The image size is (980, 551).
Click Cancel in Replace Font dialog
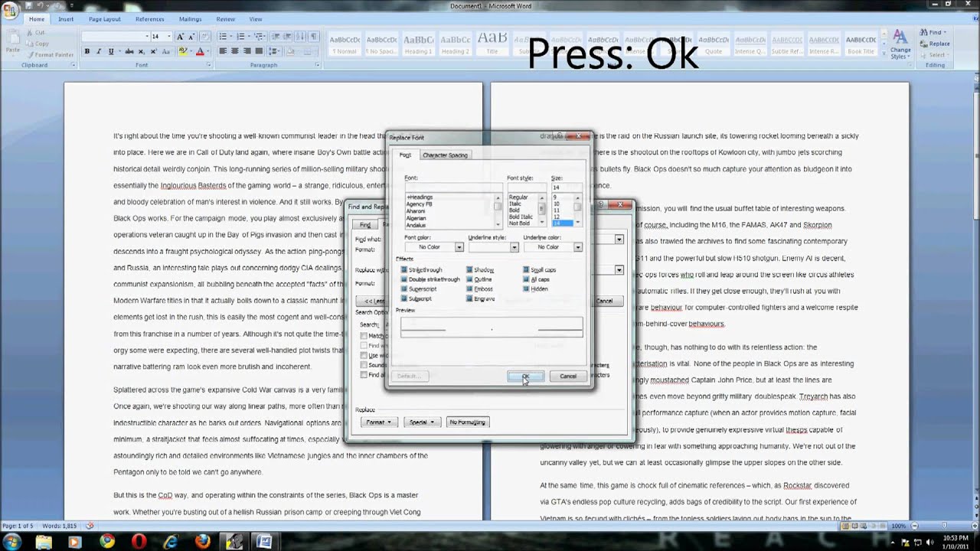568,376
